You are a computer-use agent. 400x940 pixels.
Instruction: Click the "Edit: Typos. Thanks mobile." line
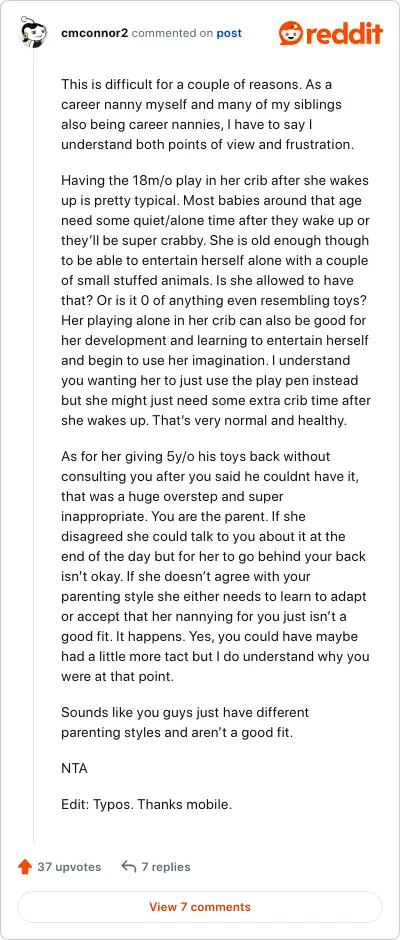click(x=146, y=805)
